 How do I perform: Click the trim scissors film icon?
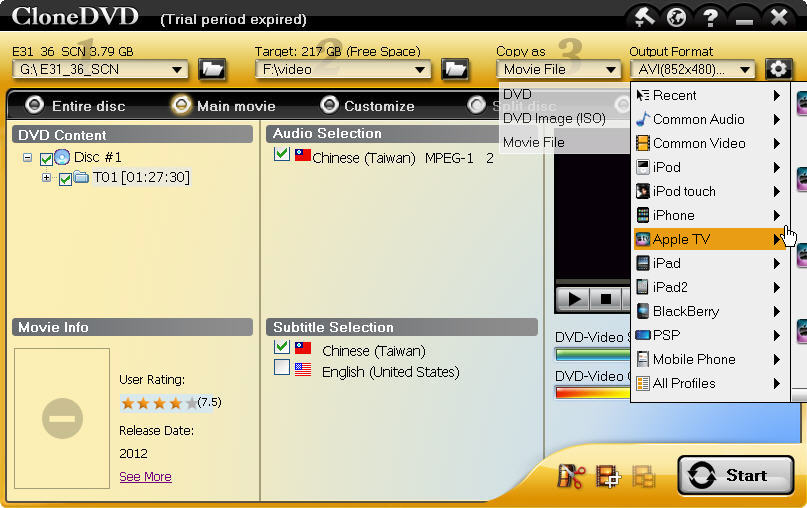[571, 476]
